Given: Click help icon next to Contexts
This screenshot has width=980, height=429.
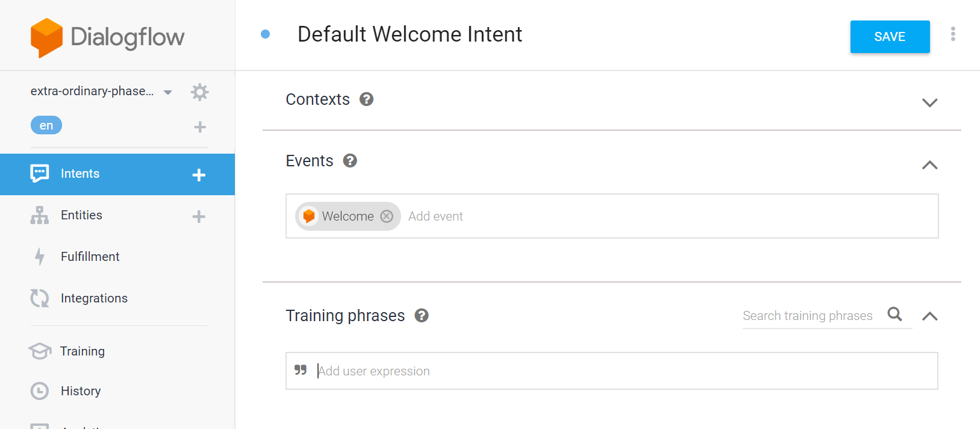Looking at the screenshot, I should click(366, 99).
